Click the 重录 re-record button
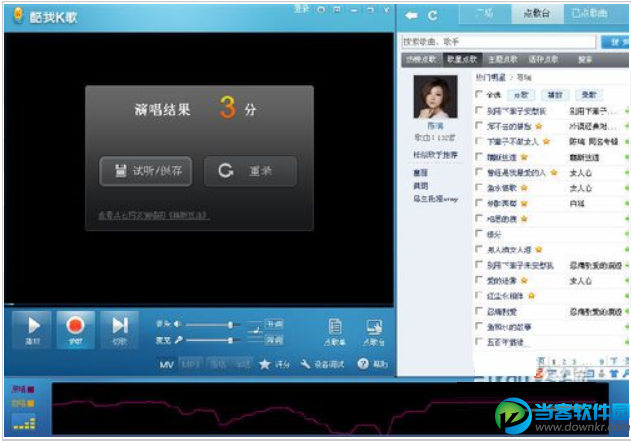The image size is (631, 441). click(250, 171)
